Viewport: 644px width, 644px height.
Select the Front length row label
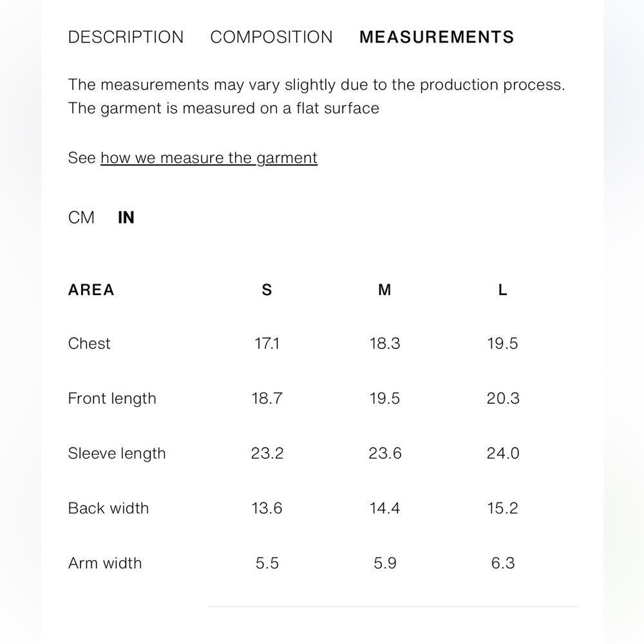[x=112, y=399]
